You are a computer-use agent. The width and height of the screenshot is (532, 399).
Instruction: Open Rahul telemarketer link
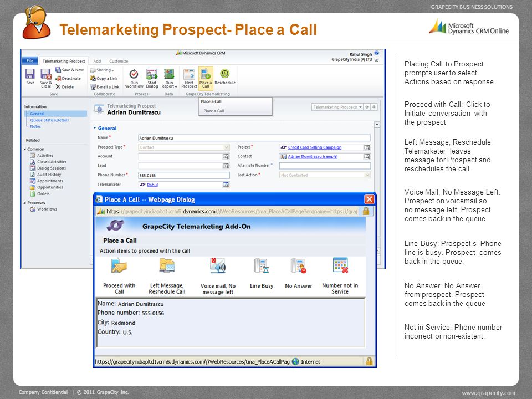pyautogui.click(x=152, y=185)
